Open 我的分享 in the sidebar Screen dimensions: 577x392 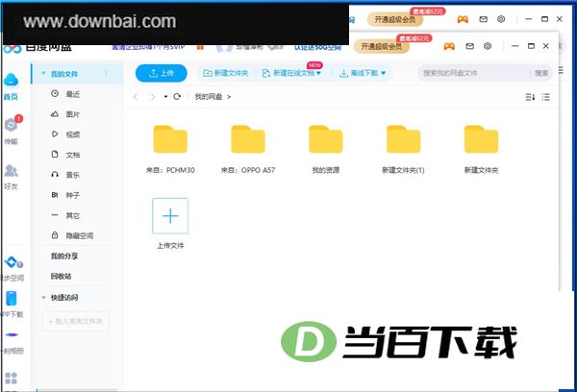click(64, 257)
